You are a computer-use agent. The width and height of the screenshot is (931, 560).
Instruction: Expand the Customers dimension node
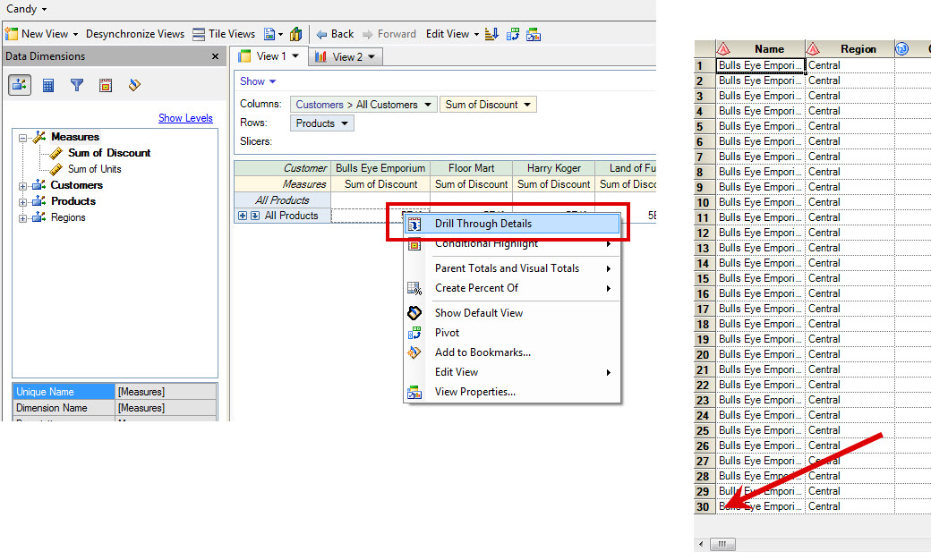click(x=22, y=185)
